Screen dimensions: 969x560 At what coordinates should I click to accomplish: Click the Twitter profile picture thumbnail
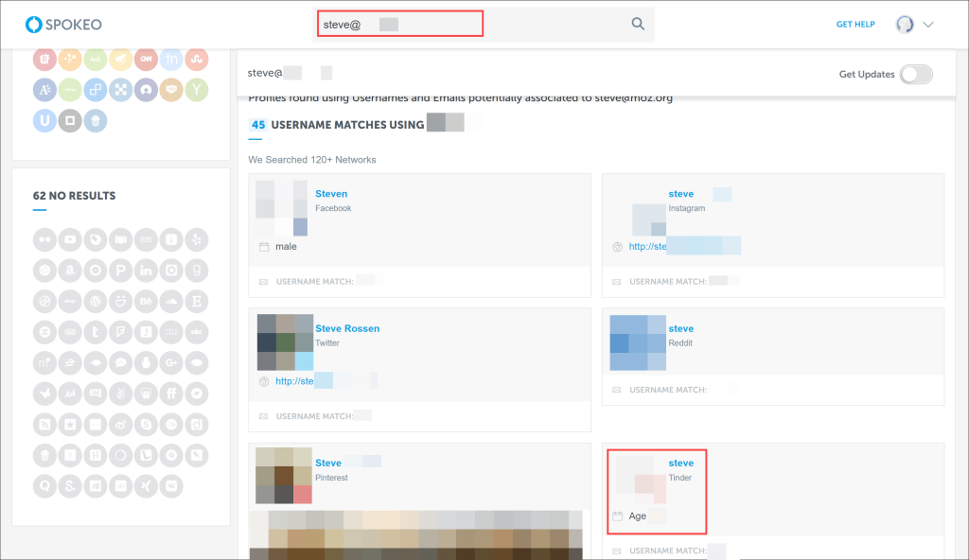(x=285, y=342)
